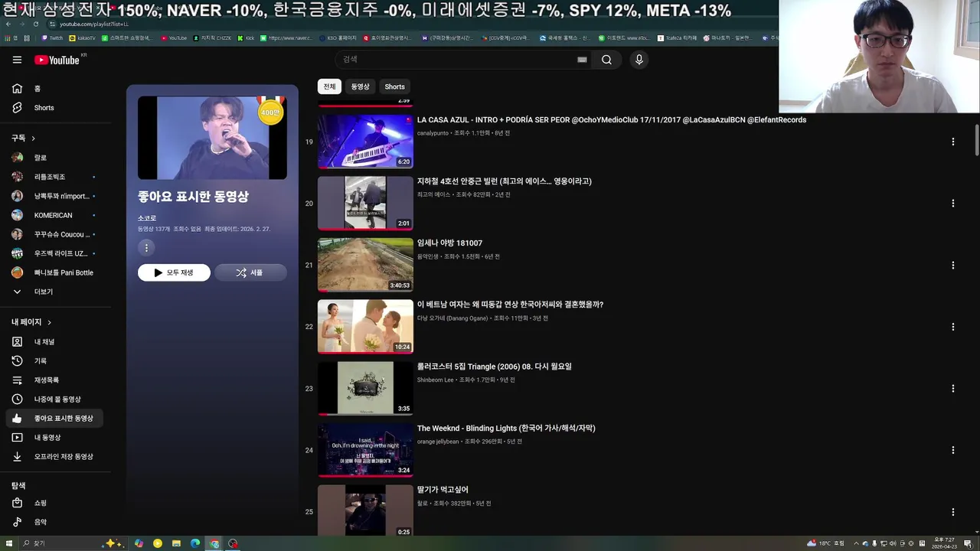Screen dimensions: 980x551
Task: Click the taskbar 찾기 search box
Action: [60, 543]
